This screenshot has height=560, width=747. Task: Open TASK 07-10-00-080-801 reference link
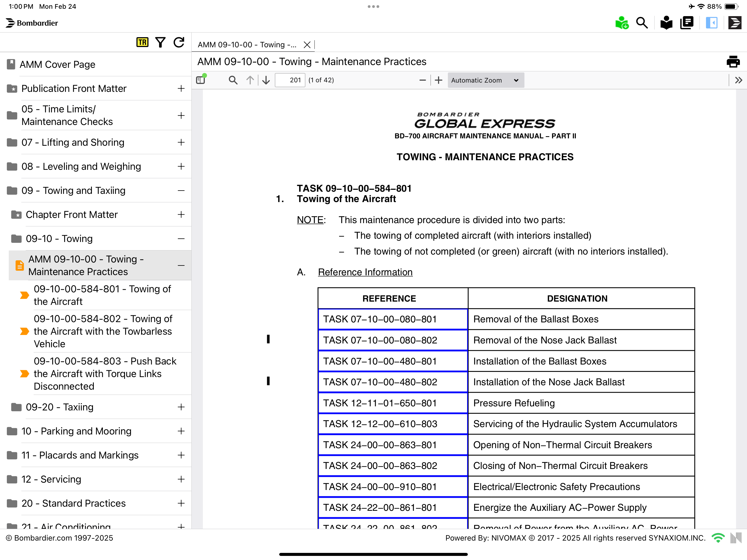[380, 319]
